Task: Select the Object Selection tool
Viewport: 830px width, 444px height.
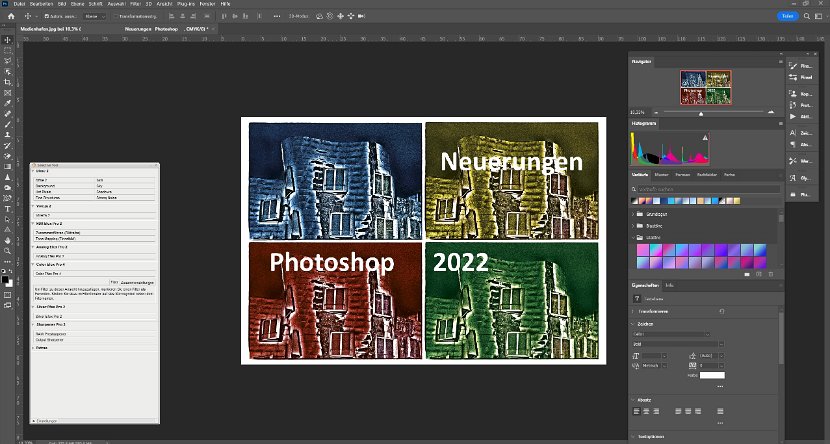Action: (x=7, y=72)
